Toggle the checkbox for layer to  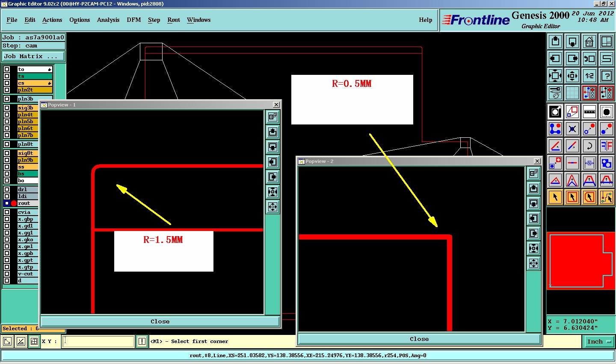pyautogui.click(x=7, y=69)
